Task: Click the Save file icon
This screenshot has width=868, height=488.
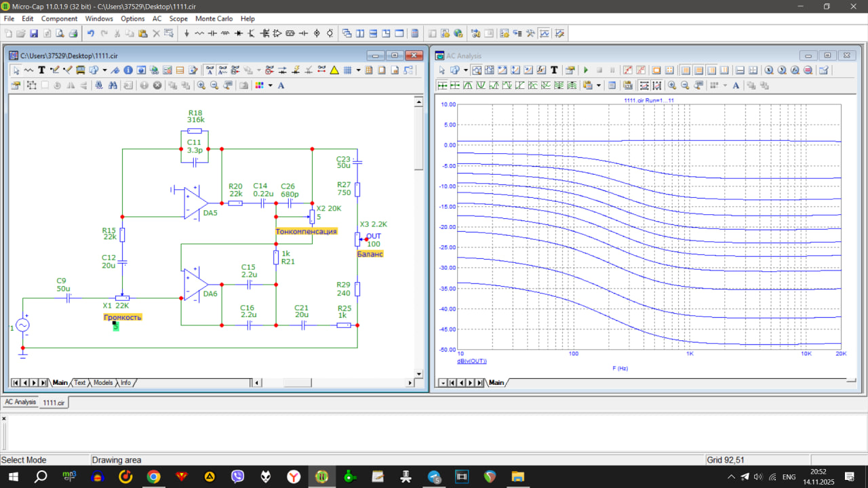Action: point(33,33)
